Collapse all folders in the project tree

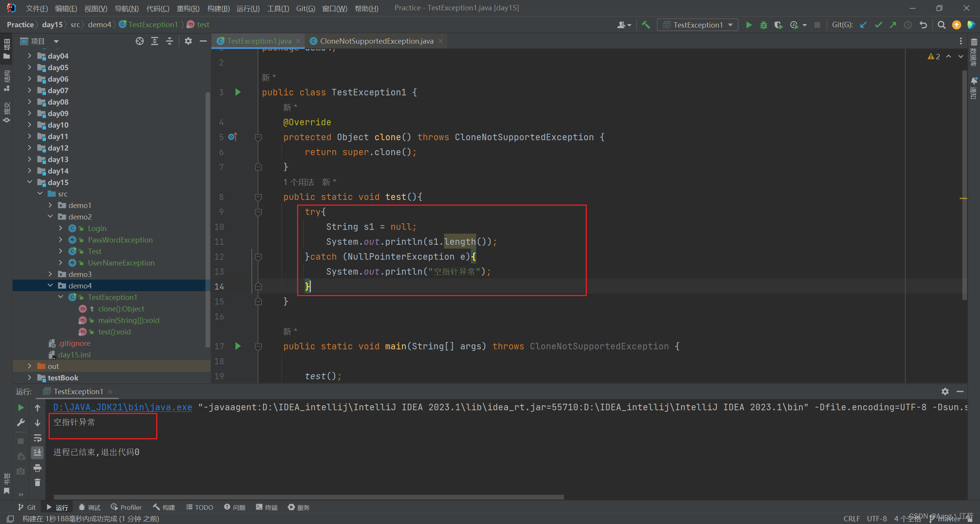pyautogui.click(x=169, y=41)
